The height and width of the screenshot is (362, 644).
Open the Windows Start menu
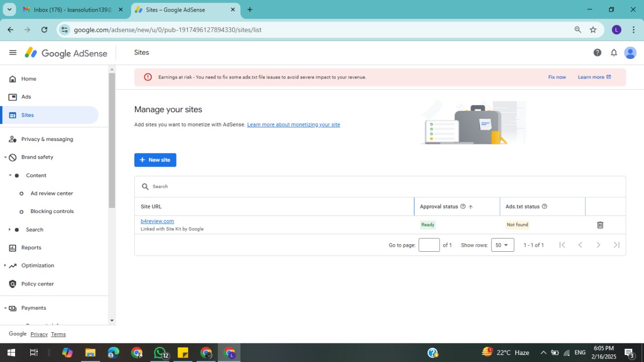coord(11,353)
